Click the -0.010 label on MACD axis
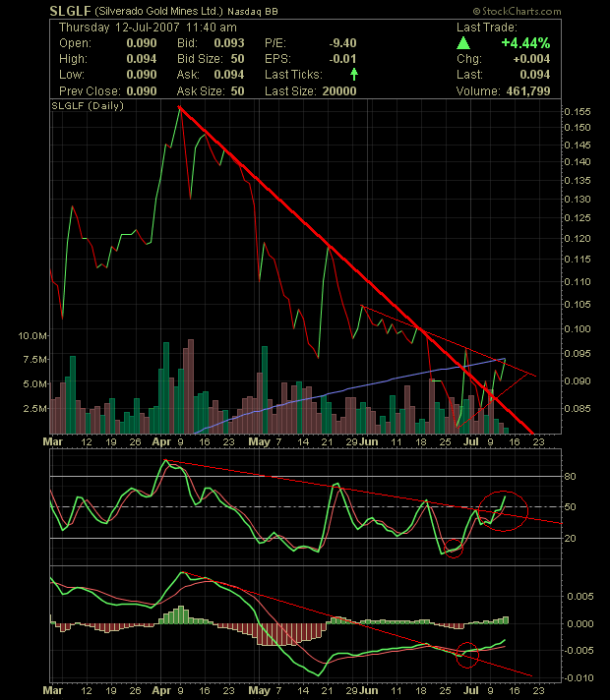 coord(579,678)
